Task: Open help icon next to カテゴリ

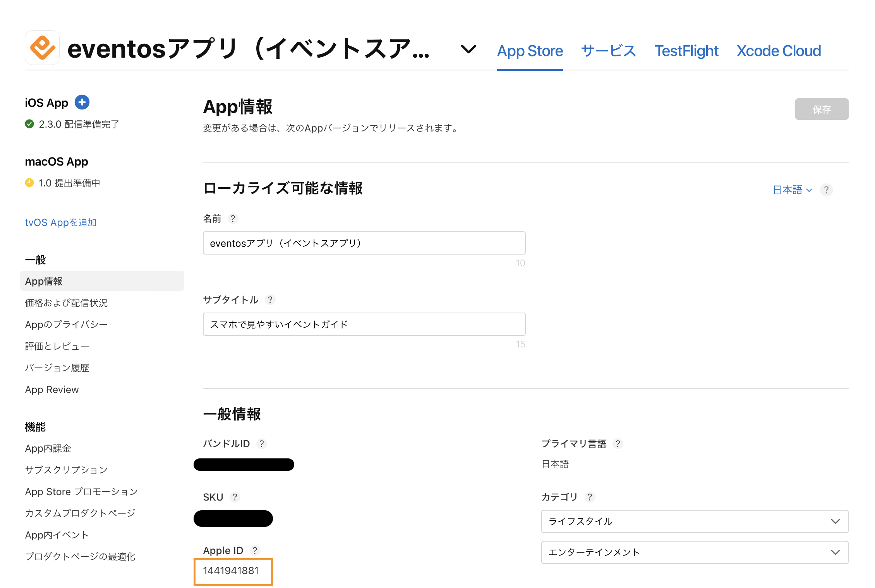Action: [x=590, y=497]
